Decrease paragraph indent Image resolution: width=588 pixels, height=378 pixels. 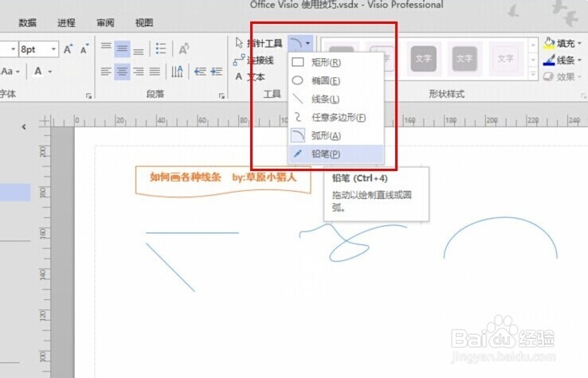point(200,72)
